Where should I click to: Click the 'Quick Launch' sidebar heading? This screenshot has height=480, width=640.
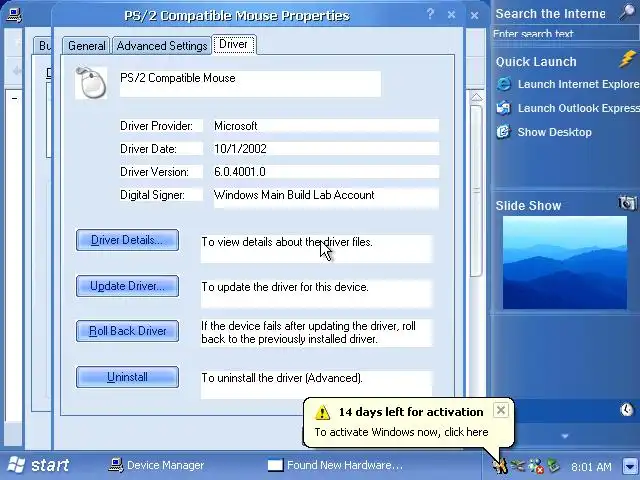[536, 62]
